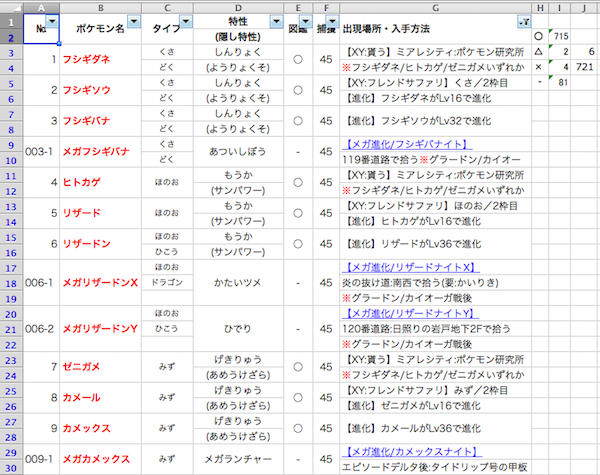Click カメールがLv36で進化 cell
The width and height of the screenshot is (600, 475).
435,428
